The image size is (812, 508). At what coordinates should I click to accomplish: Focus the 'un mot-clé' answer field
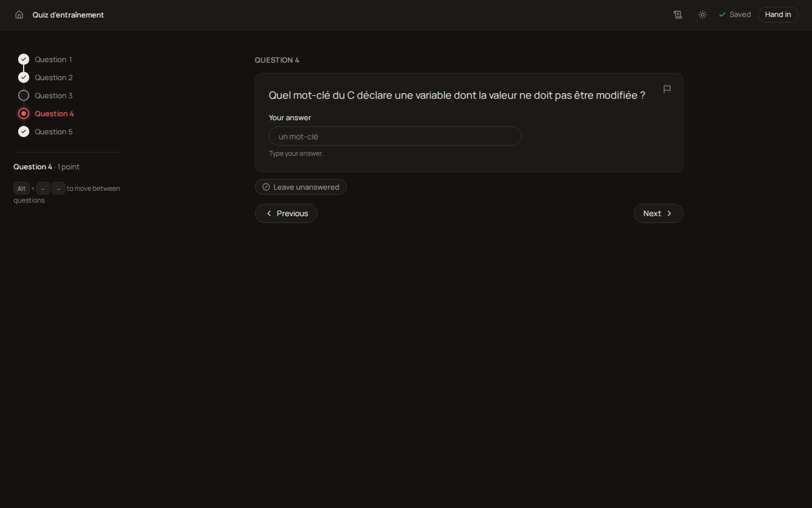click(x=395, y=136)
